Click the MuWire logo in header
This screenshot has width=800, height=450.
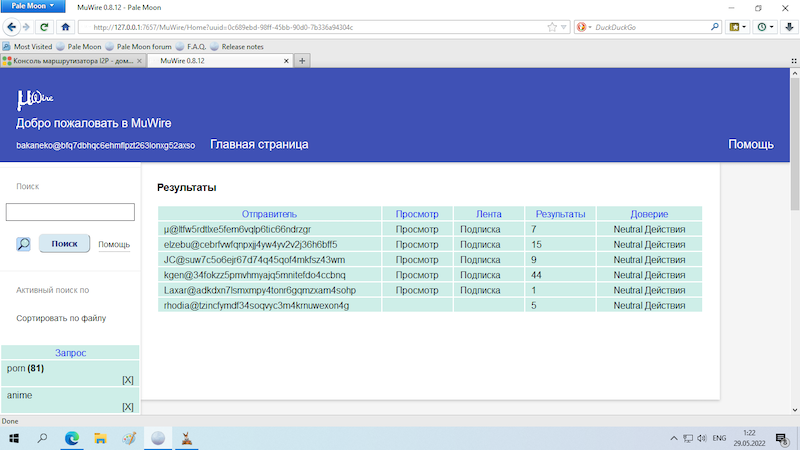[35, 99]
